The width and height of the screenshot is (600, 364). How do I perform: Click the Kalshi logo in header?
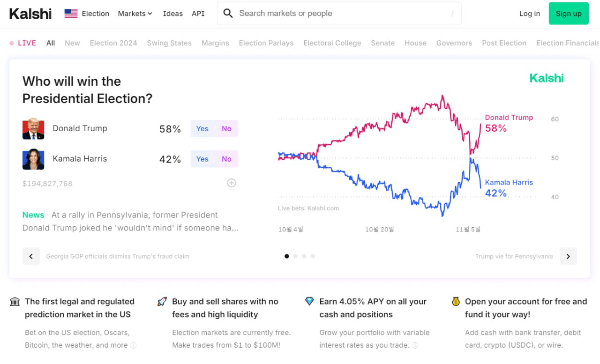(30, 14)
